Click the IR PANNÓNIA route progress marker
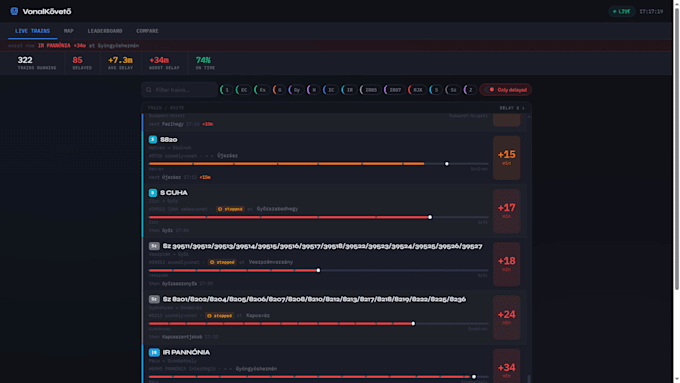680x383 pixels. pos(474,377)
